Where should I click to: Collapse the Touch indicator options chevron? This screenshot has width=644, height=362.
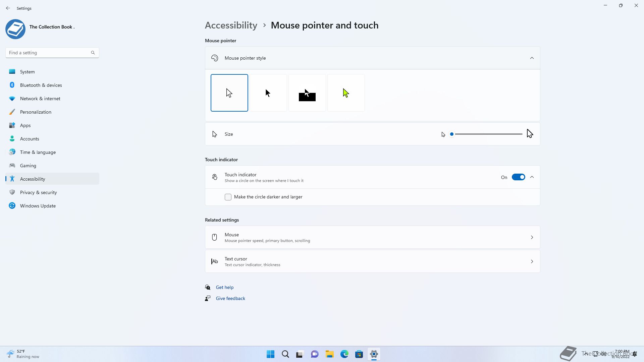pyautogui.click(x=532, y=177)
